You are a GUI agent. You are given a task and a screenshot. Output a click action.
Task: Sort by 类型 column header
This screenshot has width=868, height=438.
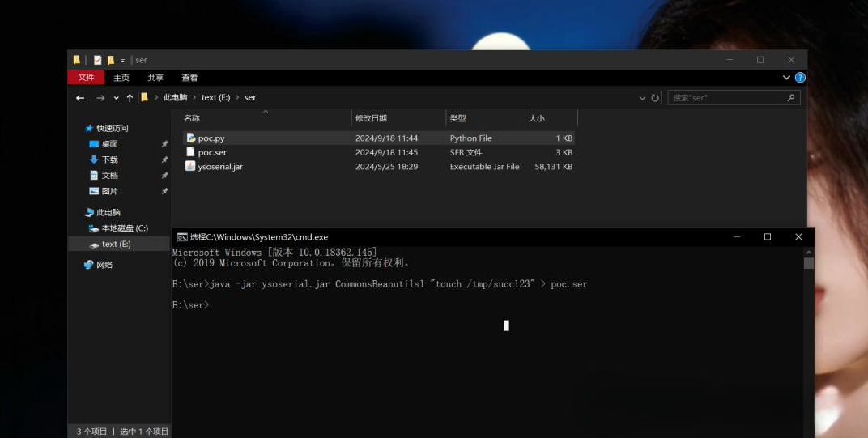click(457, 118)
